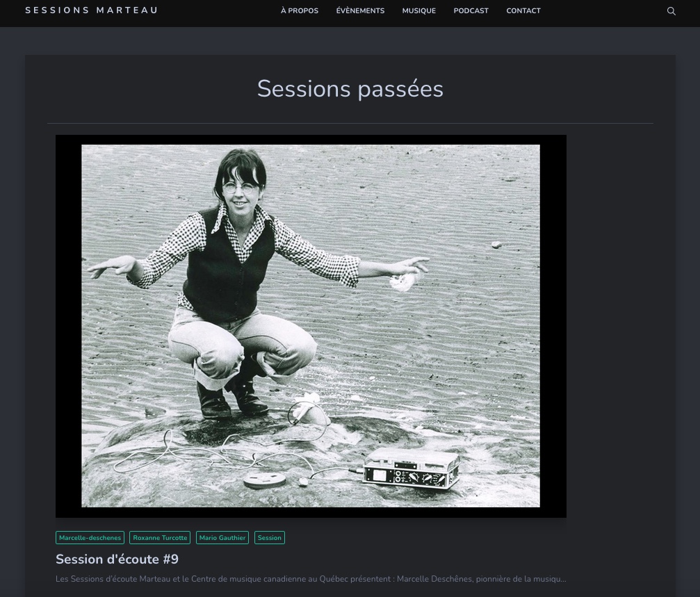The width and height of the screenshot is (700, 597).
Task: Click the Sessions passées page heading
Action: point(350,89)
